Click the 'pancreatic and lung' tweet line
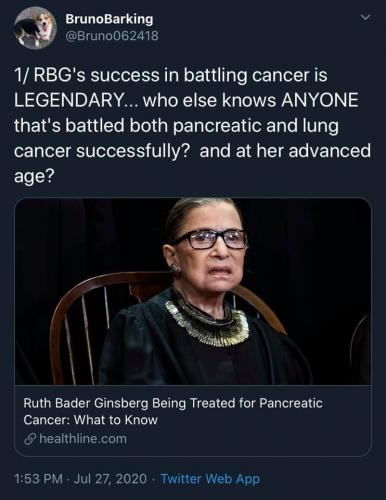Image resolution: width=386 pixels, height=500 pixels. pyautogui.click(x=176, y=126)
